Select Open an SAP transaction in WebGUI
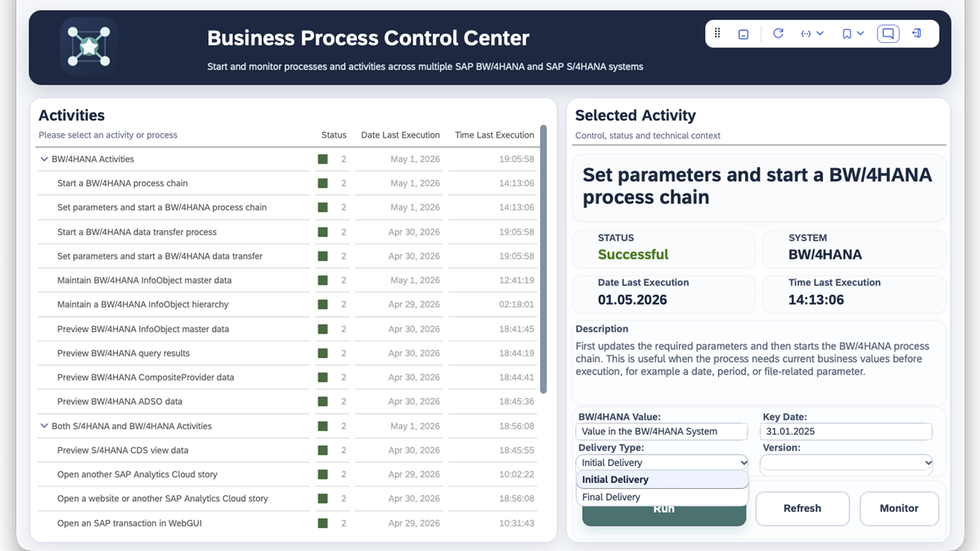Viewport: 980px width, 551px height. (x=129, y=523)
